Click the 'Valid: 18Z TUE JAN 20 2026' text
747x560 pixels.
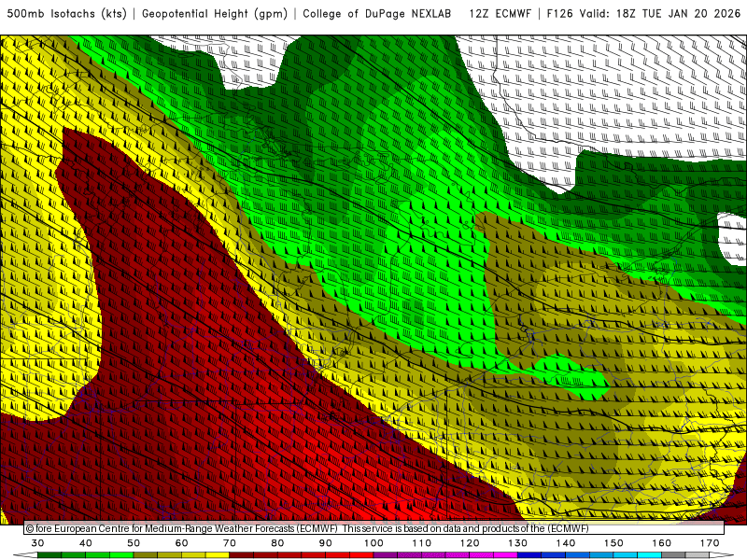coord(660,13)
